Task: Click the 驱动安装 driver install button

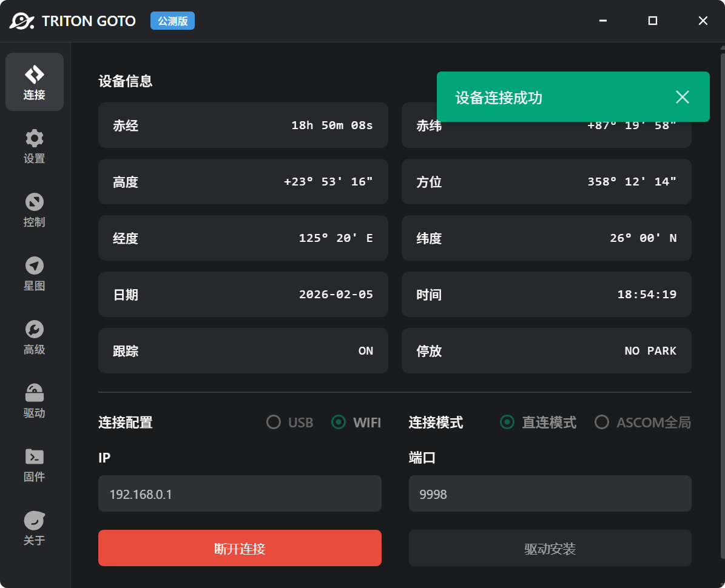Action: (550, 547)
